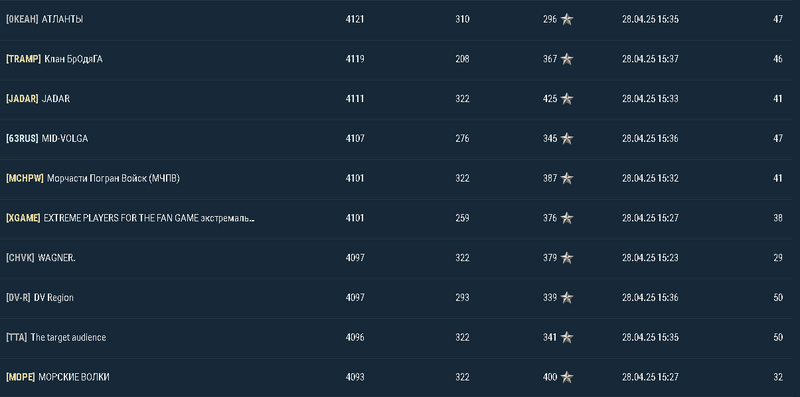The width and height of the screenshot is (800, 397).
Task: Click the star icon beside 379
Action: [x=567, y=258]
